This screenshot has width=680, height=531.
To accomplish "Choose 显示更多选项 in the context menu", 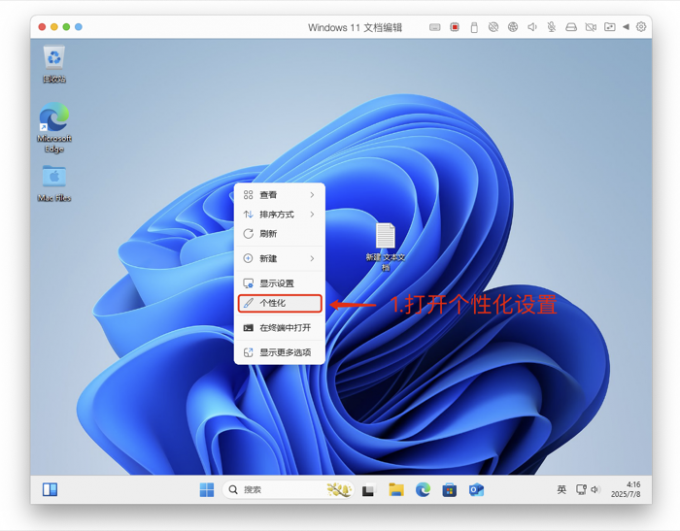I will [279, 352].
